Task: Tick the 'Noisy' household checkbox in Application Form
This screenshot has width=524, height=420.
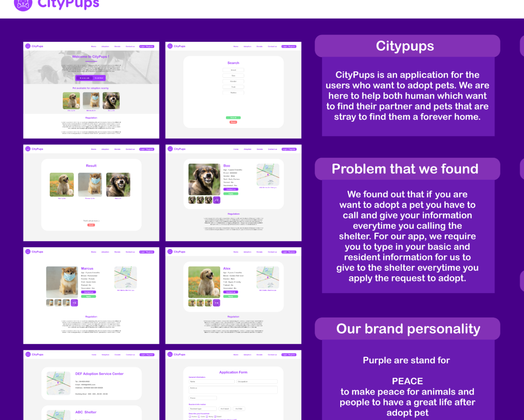Action: coord(207,417)
